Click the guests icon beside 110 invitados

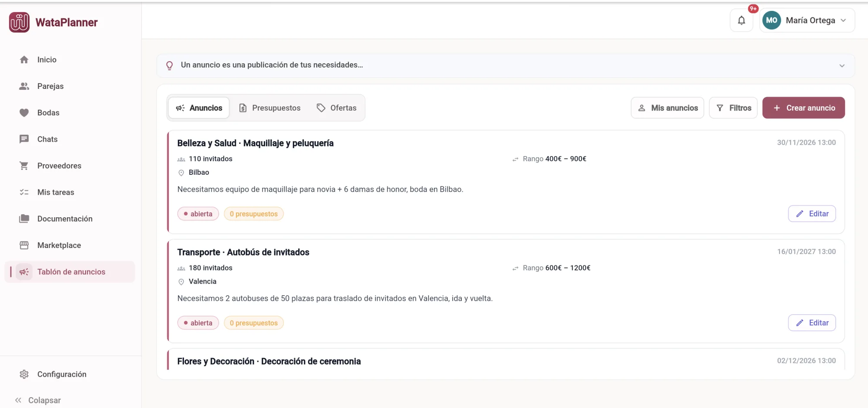coord(181,159)
